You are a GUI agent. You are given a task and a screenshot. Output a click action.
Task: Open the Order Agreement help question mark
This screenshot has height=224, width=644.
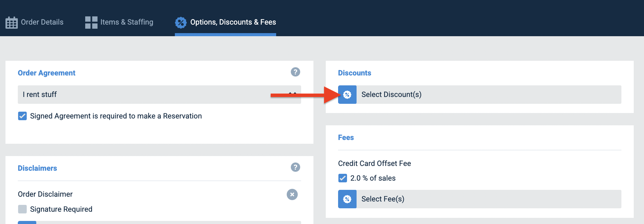[x=295, y=72]
